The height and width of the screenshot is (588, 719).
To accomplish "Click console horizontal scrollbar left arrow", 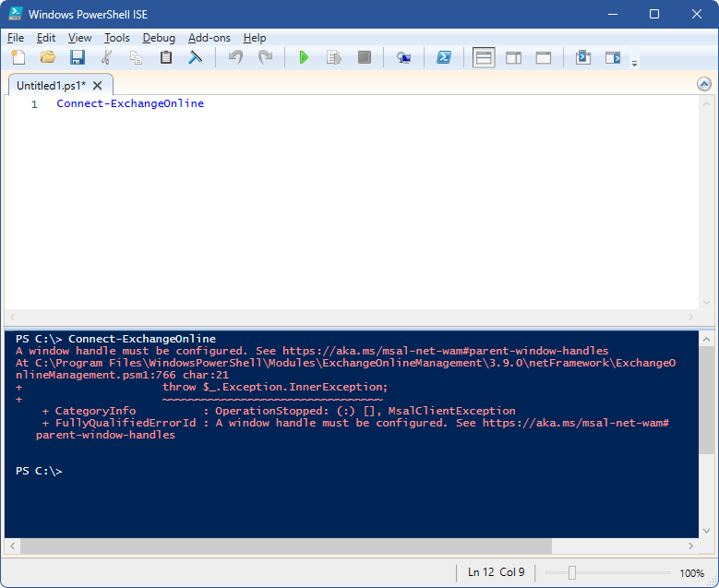I will point(12,546).
